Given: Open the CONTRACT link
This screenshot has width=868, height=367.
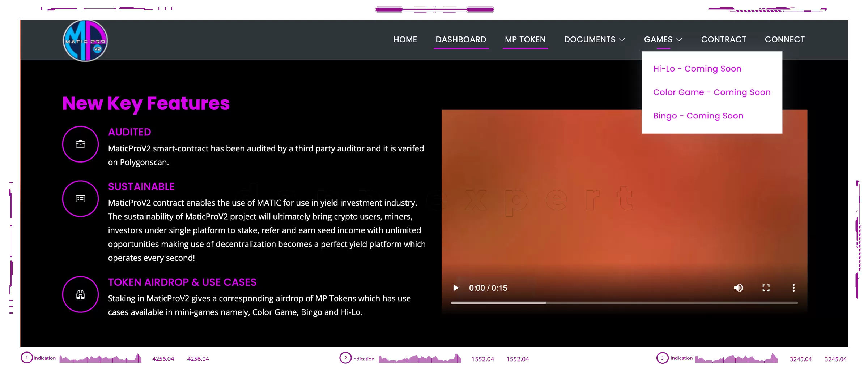Looking at the screenshot, I should [x=724, y=39].
